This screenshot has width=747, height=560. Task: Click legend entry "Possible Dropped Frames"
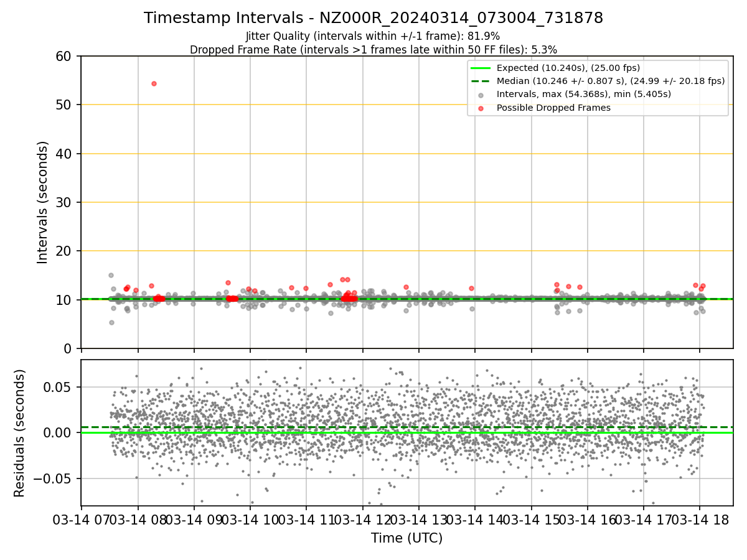[553, 108]
